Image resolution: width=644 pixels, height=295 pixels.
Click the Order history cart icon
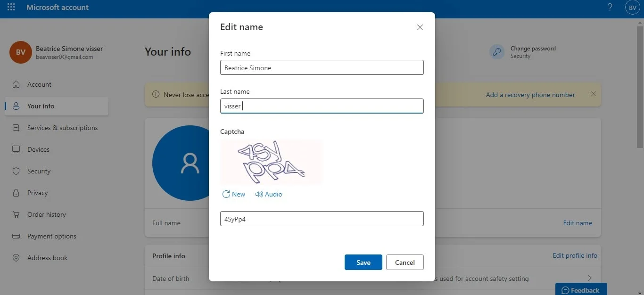(16, 214)
